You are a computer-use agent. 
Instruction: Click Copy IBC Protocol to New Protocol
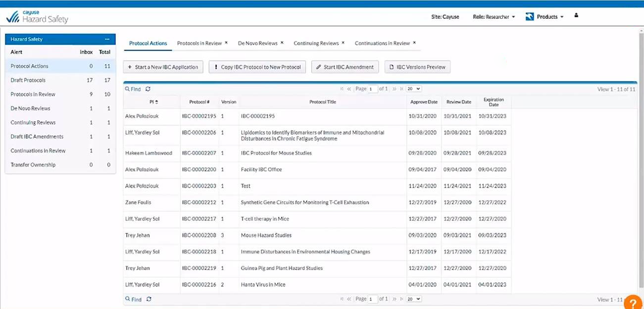point(258,67)
